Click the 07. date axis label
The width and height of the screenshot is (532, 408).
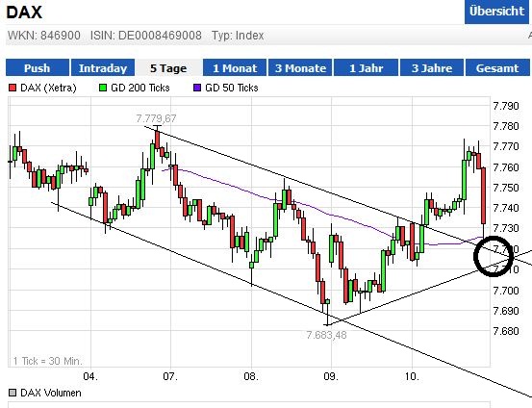[170, 376]
